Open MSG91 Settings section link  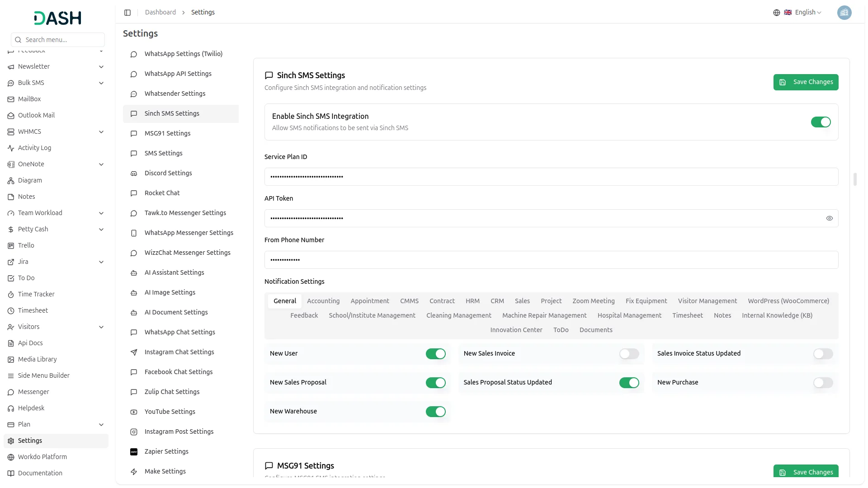(181, 134)
